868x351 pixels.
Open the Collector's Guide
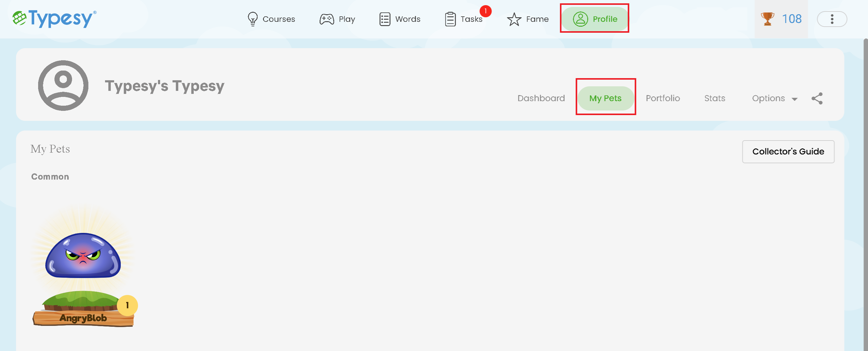click(788, 152)
